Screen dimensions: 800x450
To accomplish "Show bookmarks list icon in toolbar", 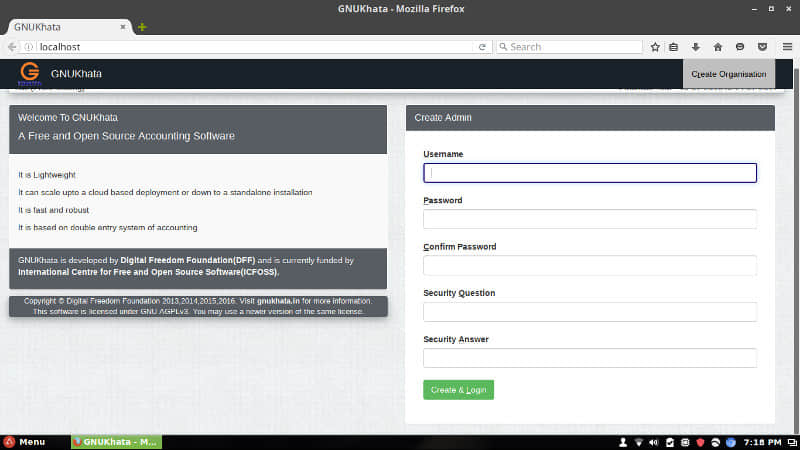I will pyautogui.click(x=673, y=47).
